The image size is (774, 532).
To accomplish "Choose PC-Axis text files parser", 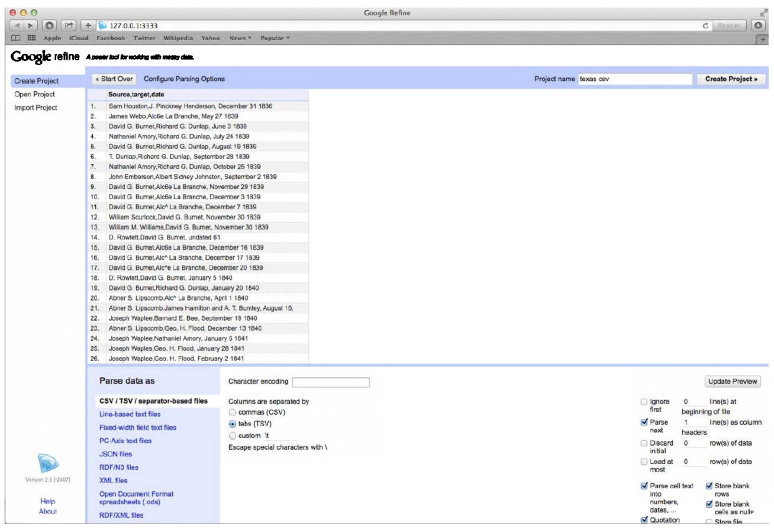I will [125, 441].
